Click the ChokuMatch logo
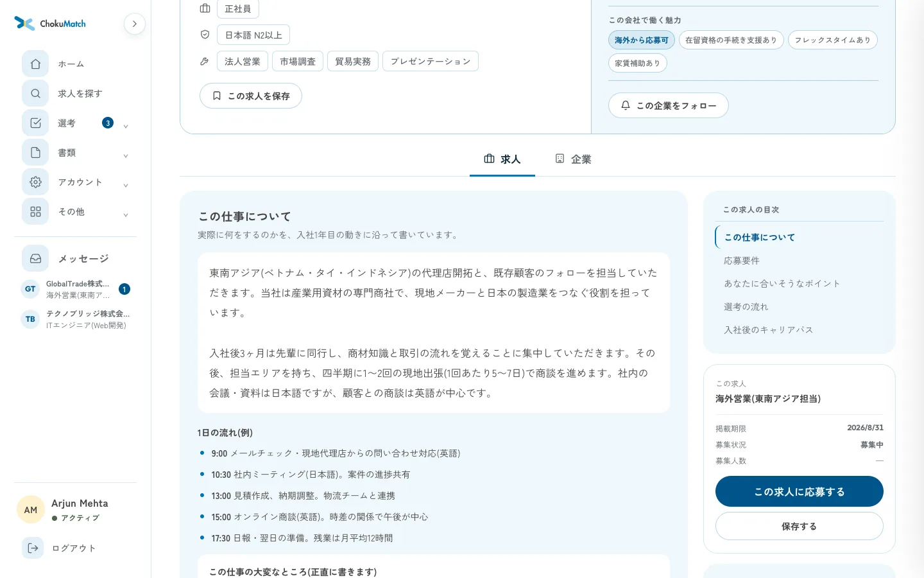Image resolution: width=924 pixels, height=578 pixels. (x=50, y=24)
